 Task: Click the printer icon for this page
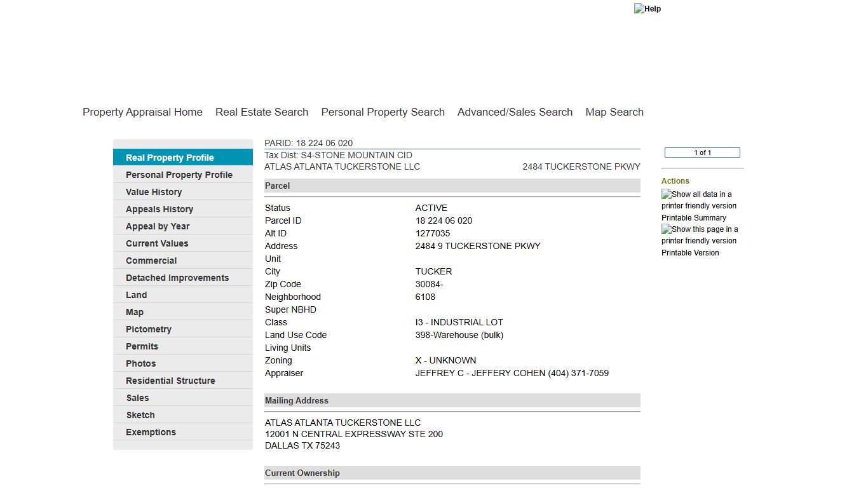(667, 229)
